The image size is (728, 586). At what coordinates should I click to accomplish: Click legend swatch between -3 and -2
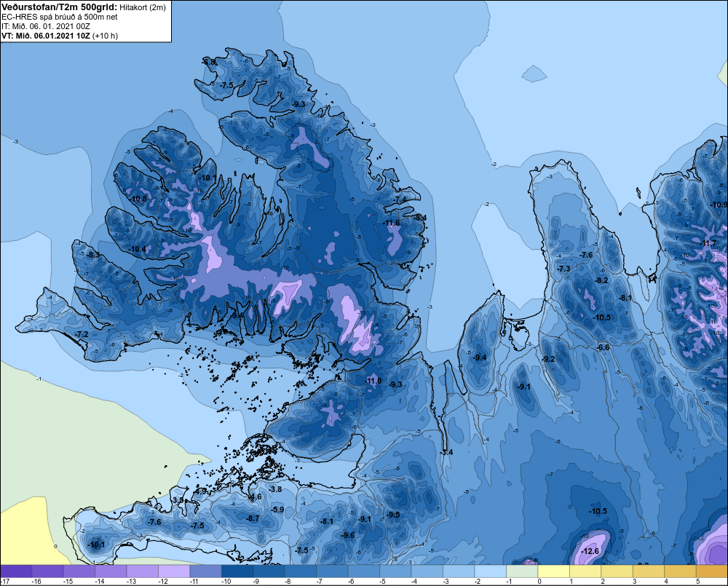click(x=458, y=571)
